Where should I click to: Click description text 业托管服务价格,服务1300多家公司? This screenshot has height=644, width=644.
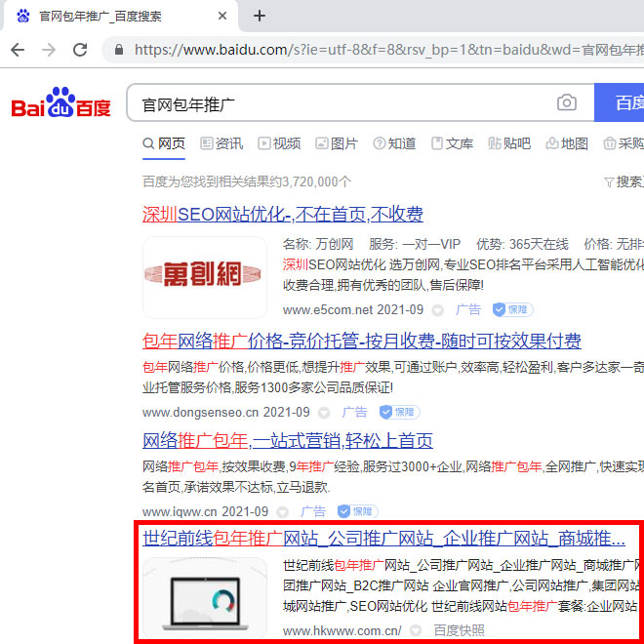coord(267,387)
